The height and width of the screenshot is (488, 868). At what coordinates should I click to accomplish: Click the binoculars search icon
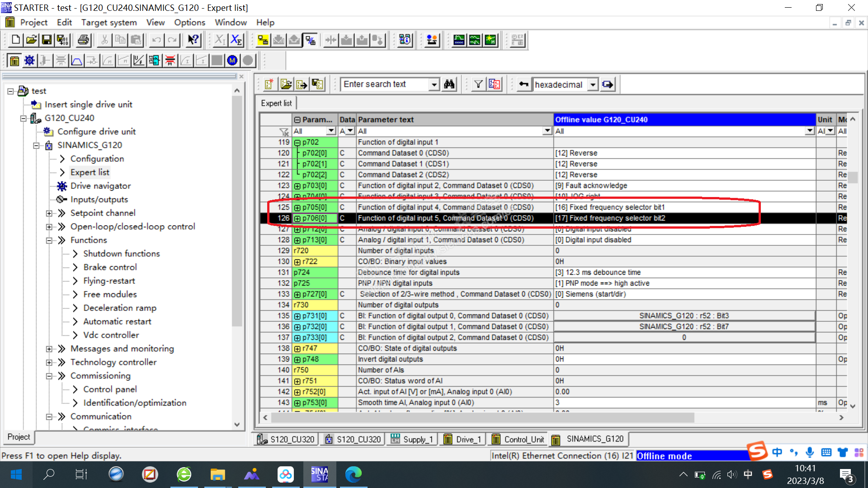pyautogui.click(x=449, y=84)
